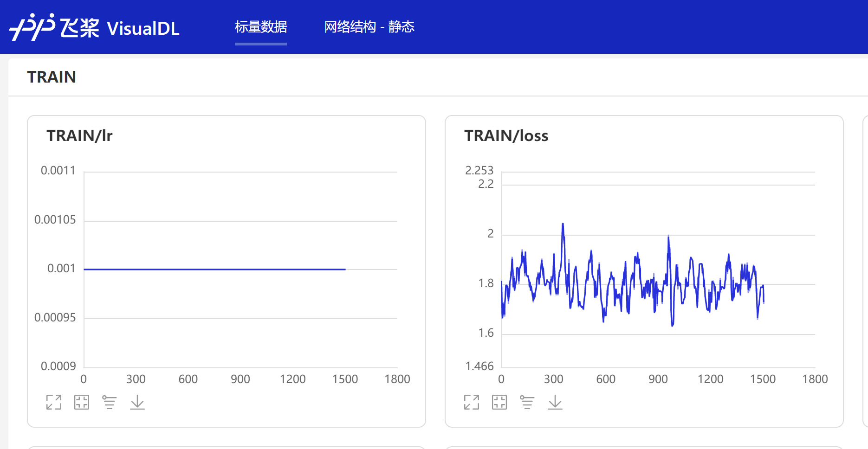Click the flat learning rate line
Viewport: 868px width, 449px height.
click(x=214, y=269)
